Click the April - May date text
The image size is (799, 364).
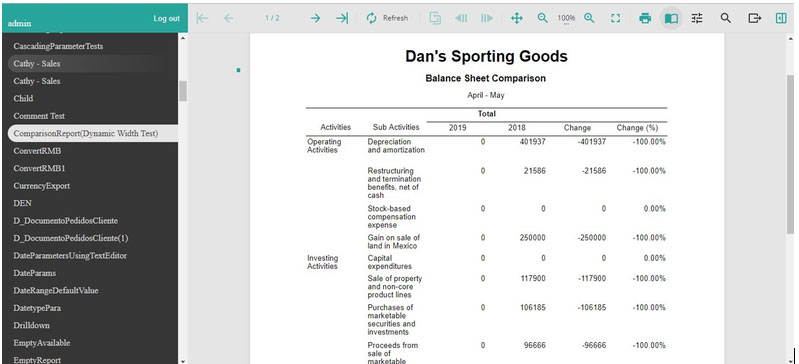click(x=486, y=95)
